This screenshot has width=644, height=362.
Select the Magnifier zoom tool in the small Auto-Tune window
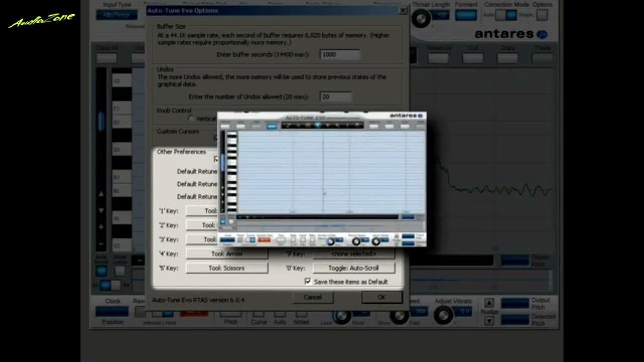[x=338, y=125]
